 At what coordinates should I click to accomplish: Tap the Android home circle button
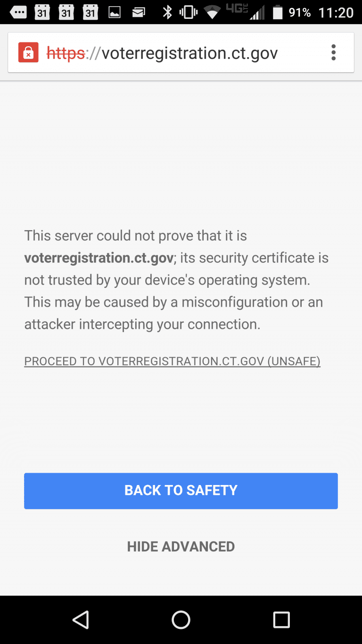point(181,619)
